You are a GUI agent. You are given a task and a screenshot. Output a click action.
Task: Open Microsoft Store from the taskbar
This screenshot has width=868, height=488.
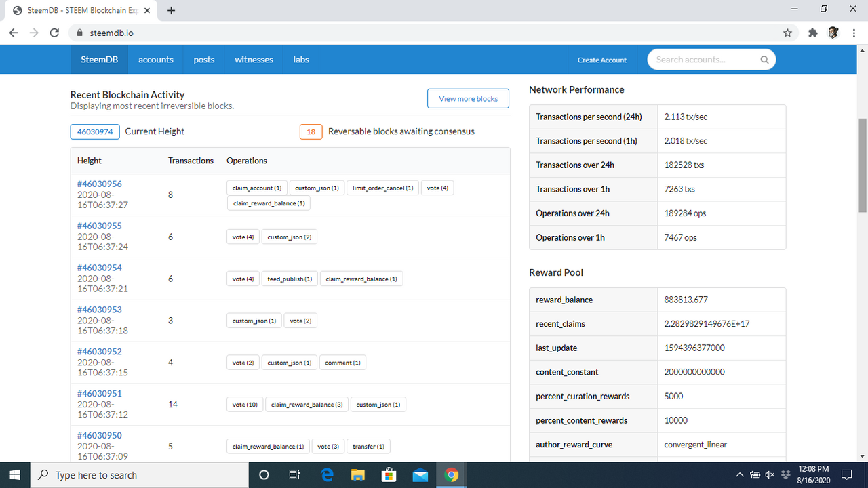pos(389,475)
